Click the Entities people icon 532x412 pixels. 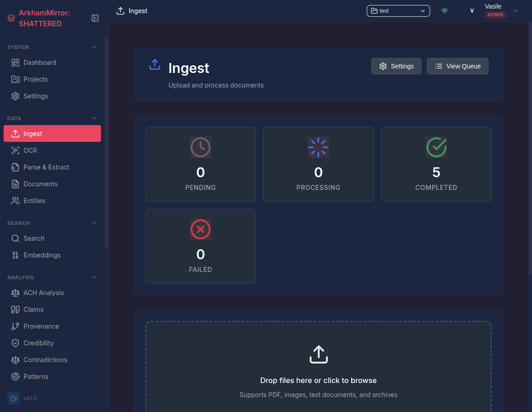click(x=15, y=201)
